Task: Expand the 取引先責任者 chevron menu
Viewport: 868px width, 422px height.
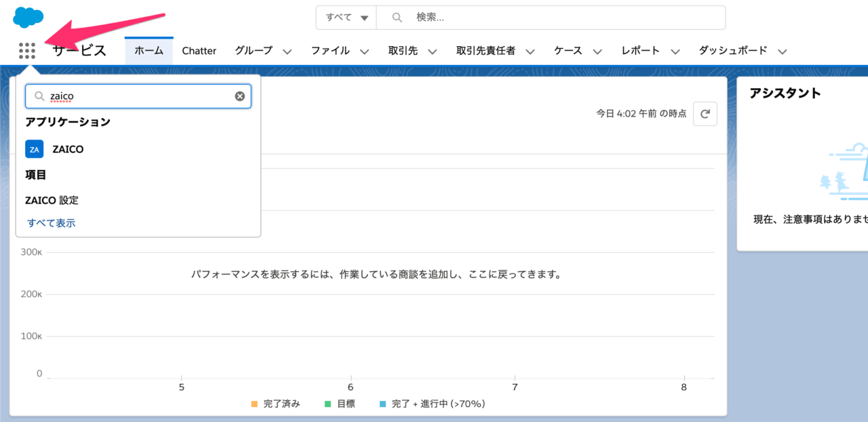Action: tap(530, 51)
